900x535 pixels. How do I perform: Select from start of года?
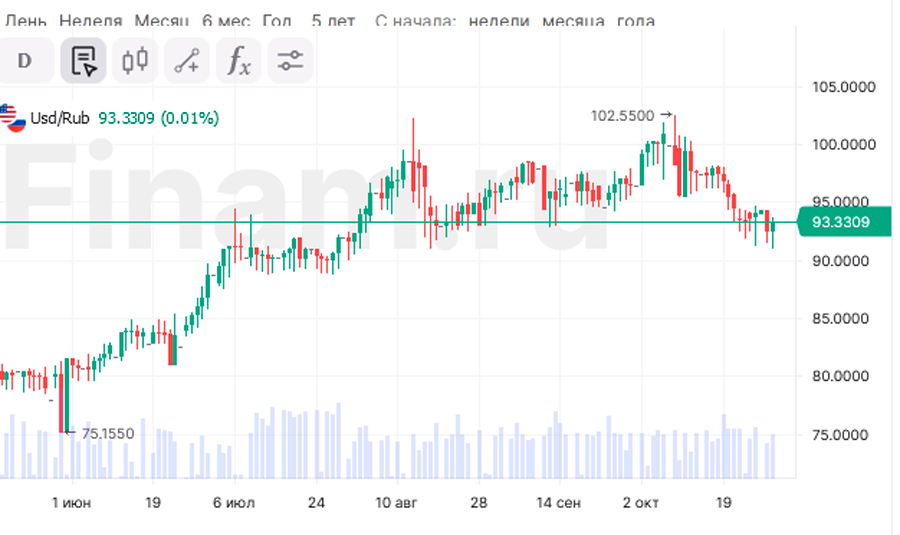click(x=636, y=20)
